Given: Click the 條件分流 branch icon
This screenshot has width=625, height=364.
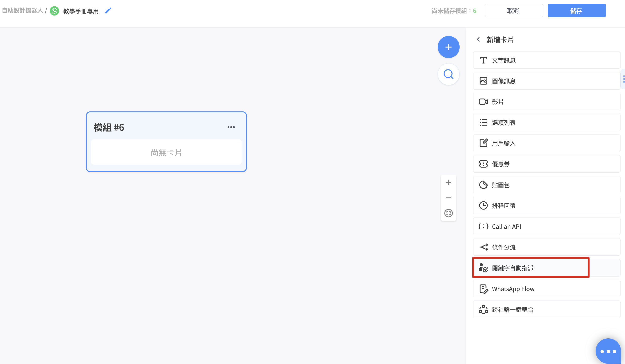Looking at the screenshot, I should click(483, 247).
